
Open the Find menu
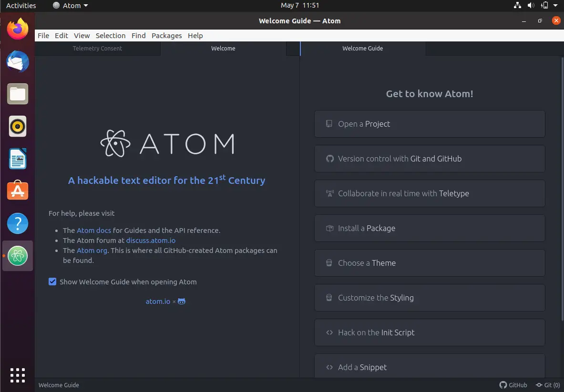pos(138,36)
